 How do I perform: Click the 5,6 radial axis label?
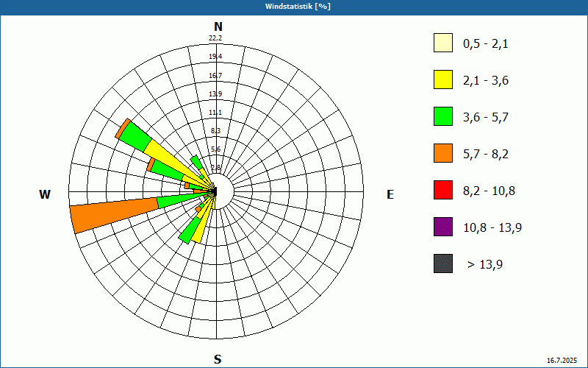click(215, 149)
